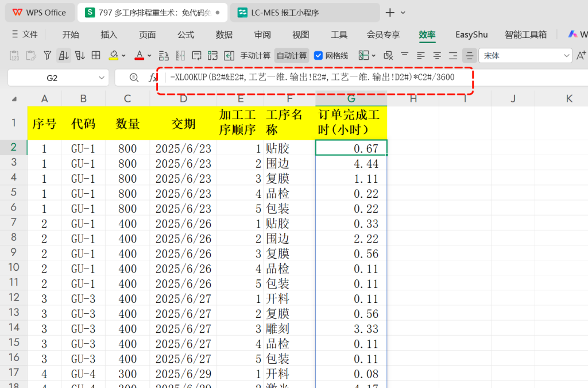Click the select-all corner triangle
Image resolution: width=588 pixels, height=388 pixels.
14,99
